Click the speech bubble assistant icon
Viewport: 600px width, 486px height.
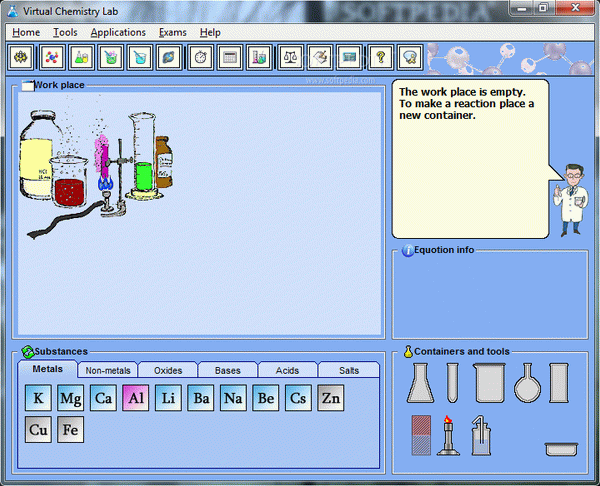point(410,57)
